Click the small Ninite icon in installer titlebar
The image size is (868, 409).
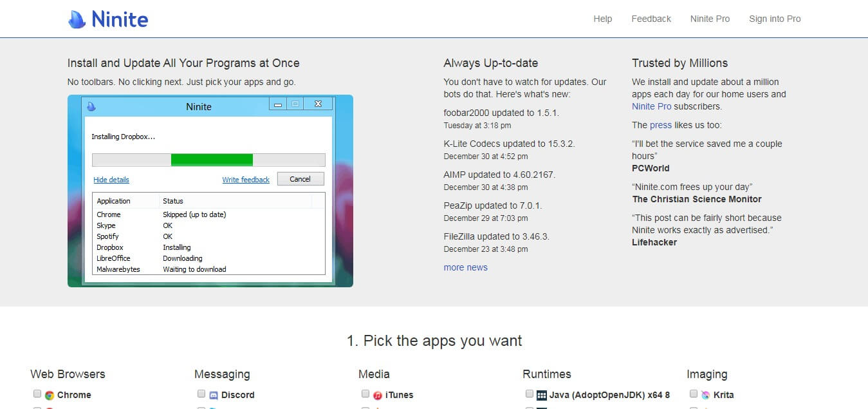91,107
